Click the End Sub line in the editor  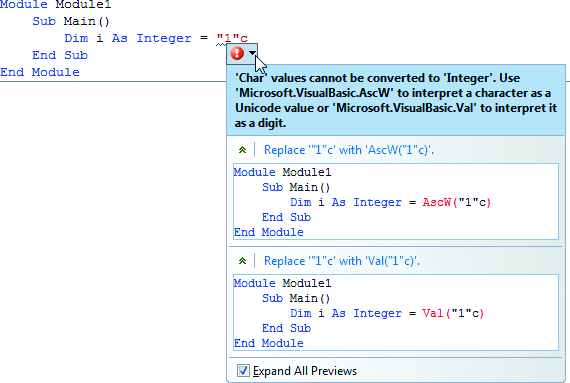tap(60, 55)
